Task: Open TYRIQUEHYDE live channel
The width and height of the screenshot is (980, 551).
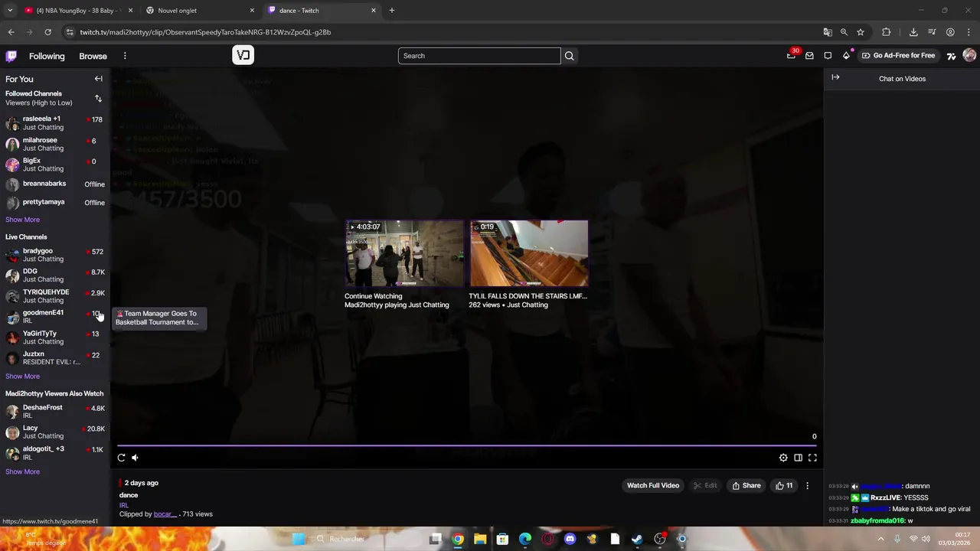Action: 55,296
